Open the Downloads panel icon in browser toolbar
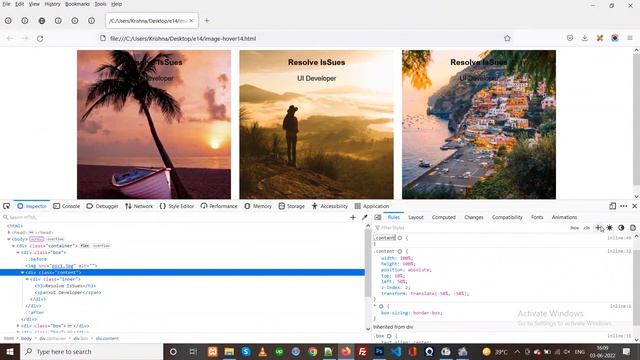The width and height of the screenshot is (640, 360). (584, 38)
